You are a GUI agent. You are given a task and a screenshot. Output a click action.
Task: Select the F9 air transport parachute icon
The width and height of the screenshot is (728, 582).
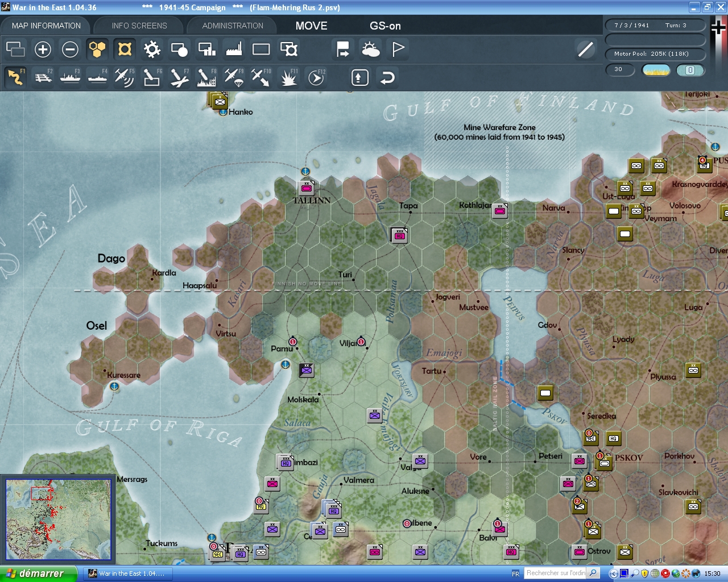(x=233, y=77)
